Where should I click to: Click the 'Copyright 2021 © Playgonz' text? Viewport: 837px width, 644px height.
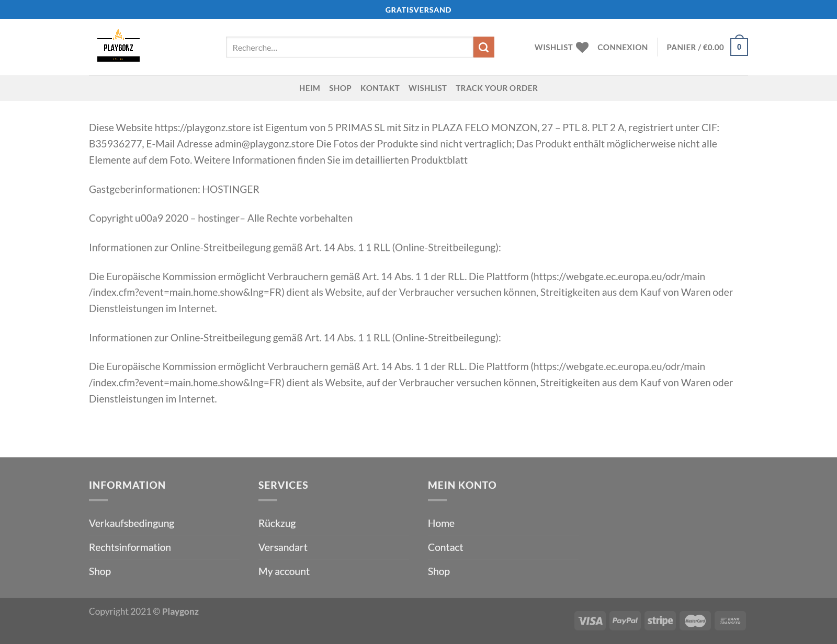pyautogui.click(x=144, y=612)
